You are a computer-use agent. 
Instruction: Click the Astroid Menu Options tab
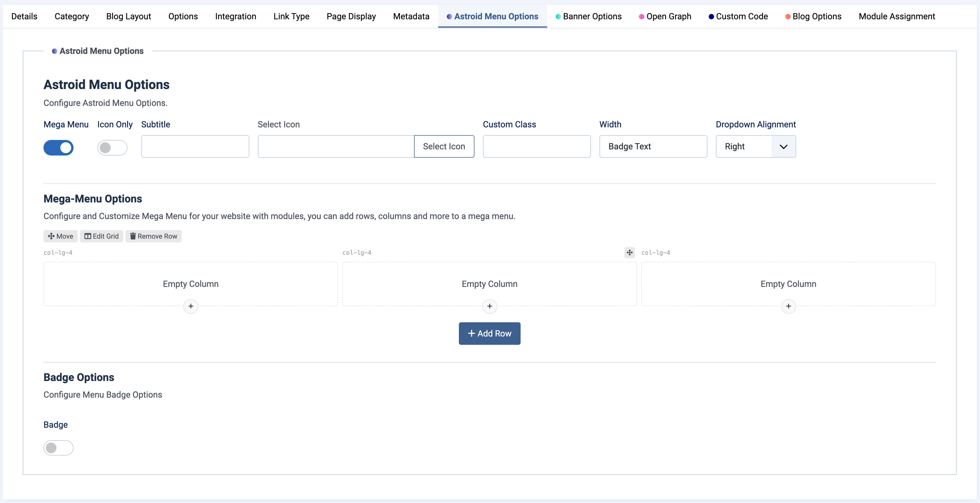coord(492,16)
